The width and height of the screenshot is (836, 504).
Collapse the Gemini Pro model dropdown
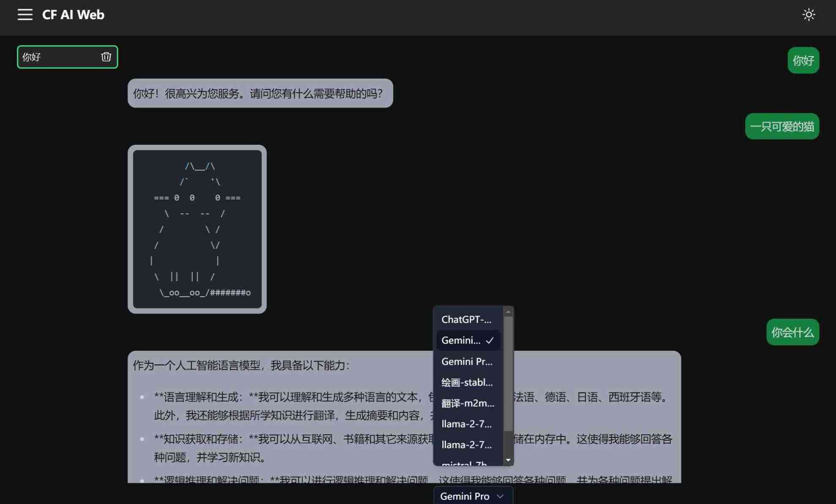click(x=473, y=496)
